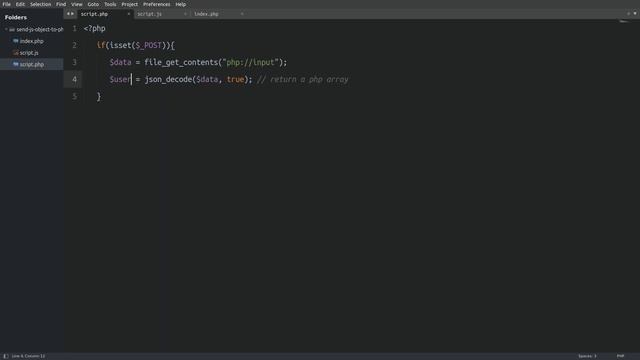Click the index.php file icon in sidebar
Viewport: 640px width, 360px height.
16,41
